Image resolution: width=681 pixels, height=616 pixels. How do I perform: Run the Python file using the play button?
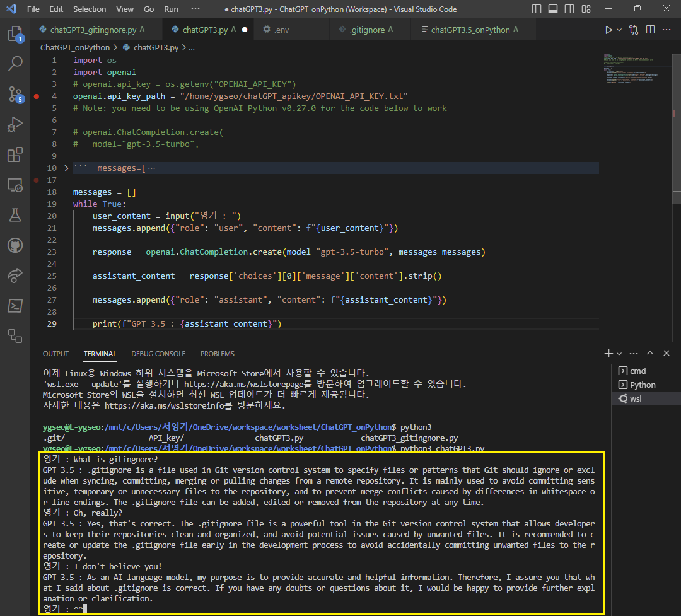pos(607,29)
